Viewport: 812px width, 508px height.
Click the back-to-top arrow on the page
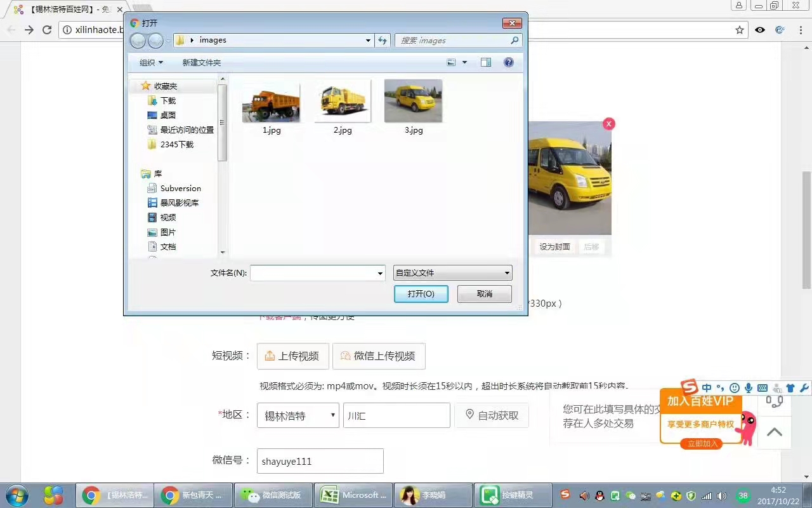(x=775, y=432)
